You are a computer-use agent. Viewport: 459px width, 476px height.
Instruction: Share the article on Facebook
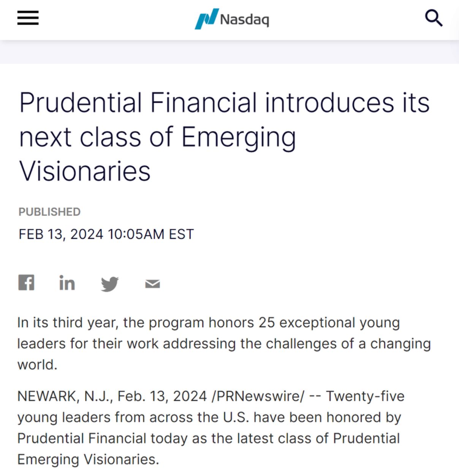pyautogui.click(x=26, y=282)
